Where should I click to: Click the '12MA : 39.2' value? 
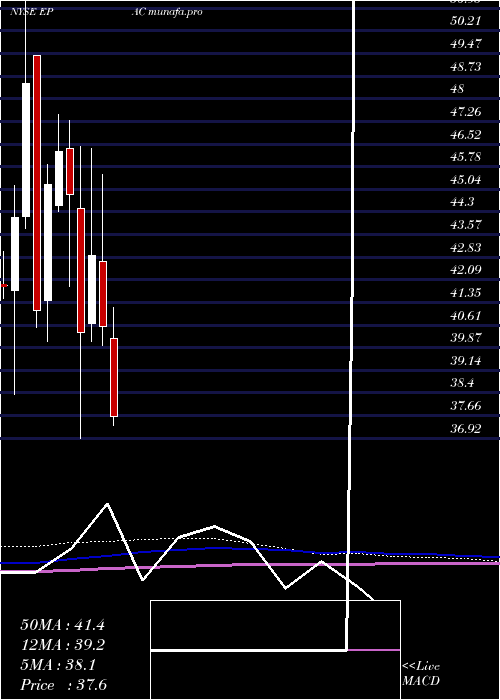(x=62, y=645)
